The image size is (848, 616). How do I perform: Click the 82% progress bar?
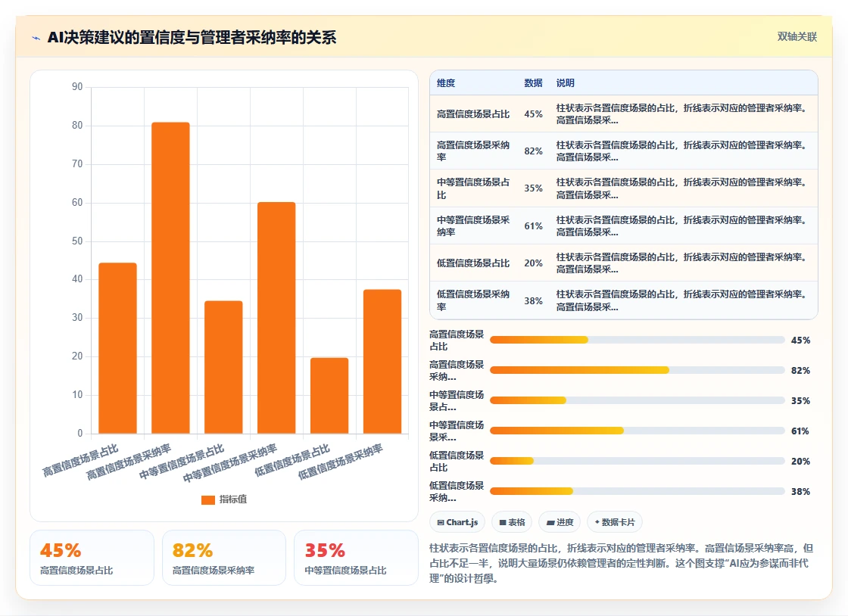point(637,370)
